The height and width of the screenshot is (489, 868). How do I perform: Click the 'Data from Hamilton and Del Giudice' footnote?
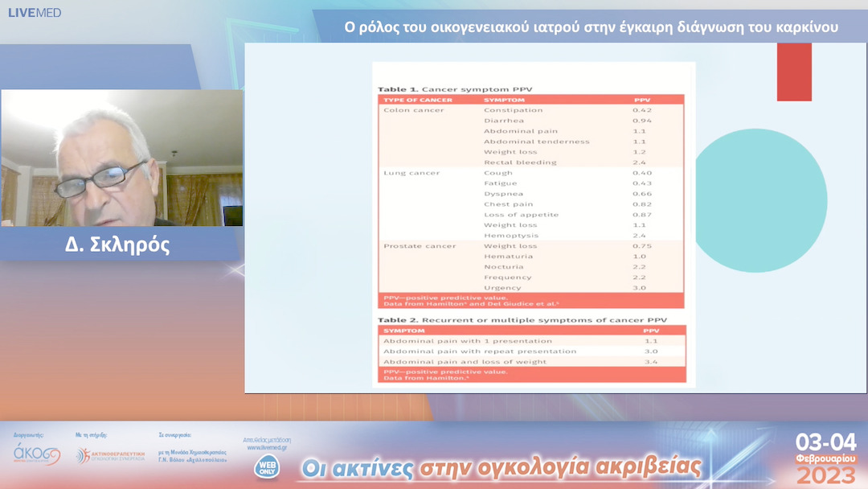[471, 304]
